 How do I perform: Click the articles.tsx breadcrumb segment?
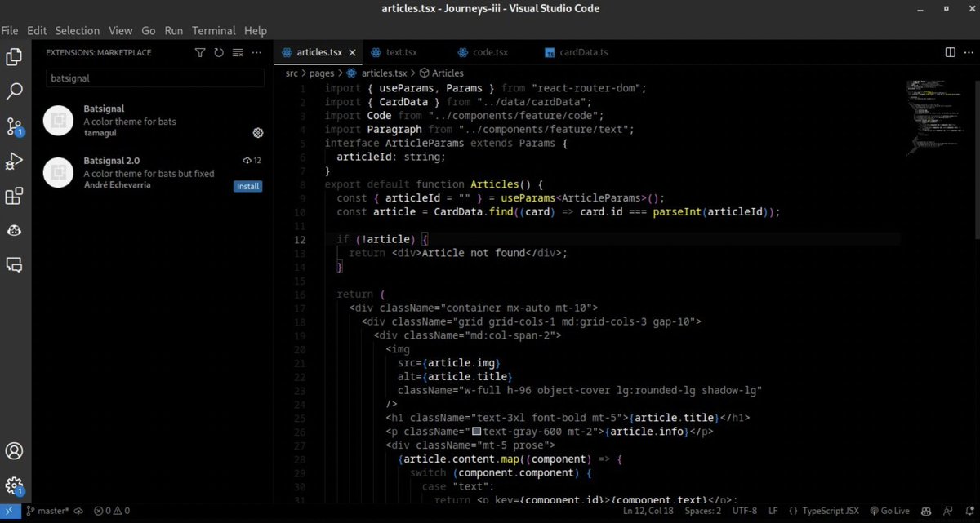377,73
